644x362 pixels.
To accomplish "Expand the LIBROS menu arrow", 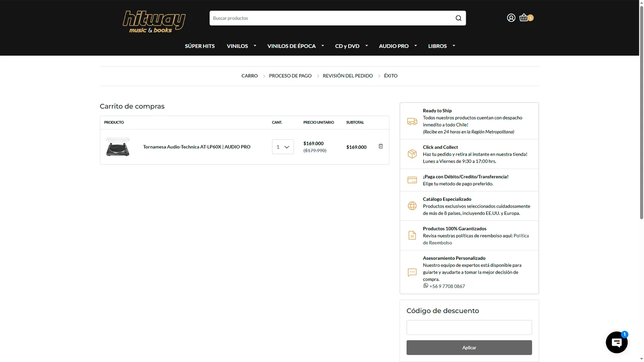I will pos(454,45).
